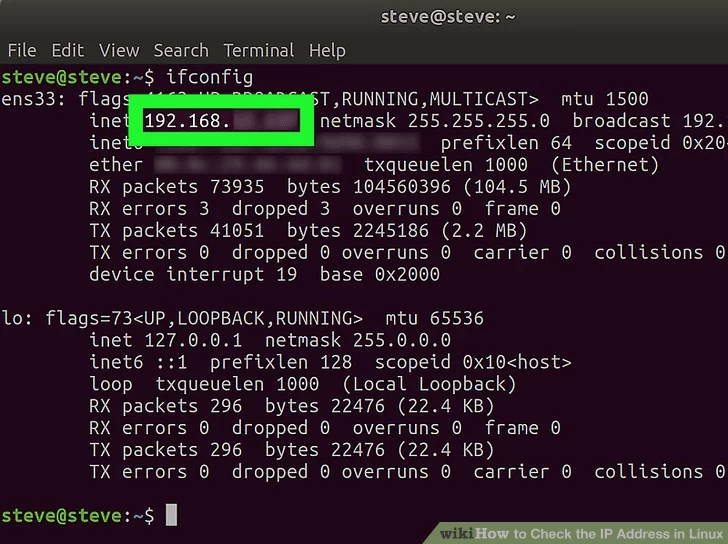Viewport: 728px width, 544px height.
Task: Click the window title 'steve@steve: ~'
Action: [448, 17]
